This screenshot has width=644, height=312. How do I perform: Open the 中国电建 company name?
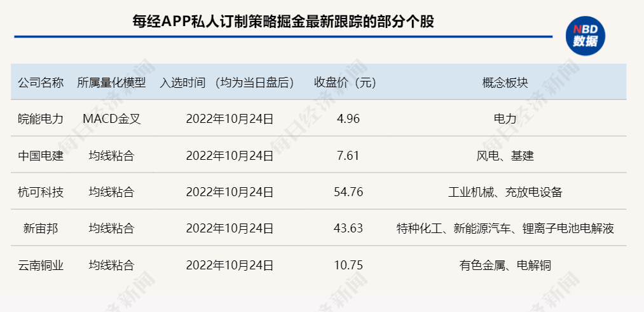(41, 155)
